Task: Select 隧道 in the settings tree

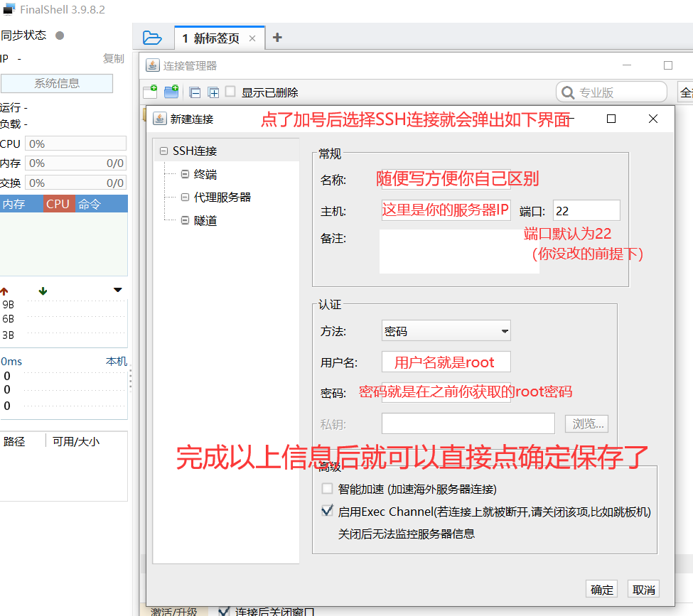Action: [205, 220]
